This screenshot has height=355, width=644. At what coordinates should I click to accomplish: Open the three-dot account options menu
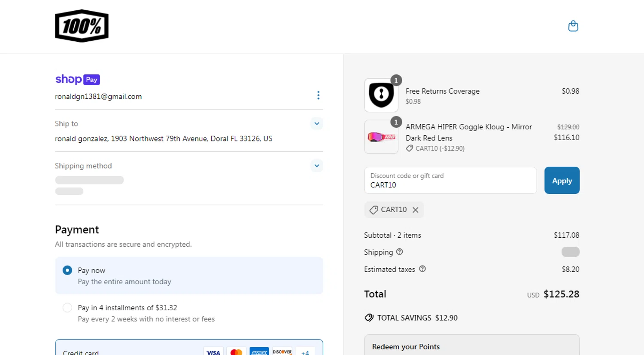click(x=318, y=95)
